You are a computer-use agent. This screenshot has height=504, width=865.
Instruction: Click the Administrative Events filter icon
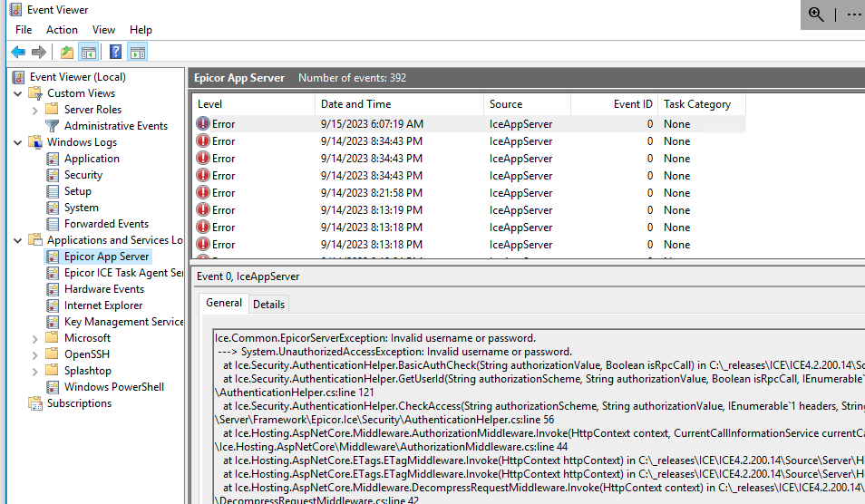point(53,126)
